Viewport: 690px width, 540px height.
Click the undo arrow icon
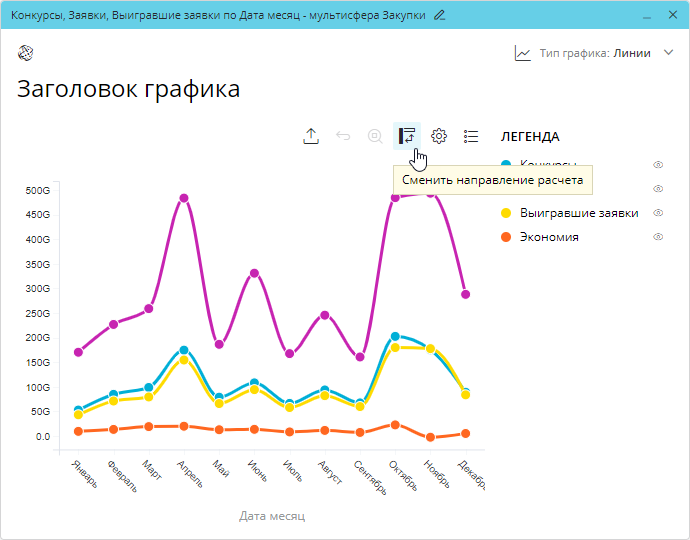[343, 136]
